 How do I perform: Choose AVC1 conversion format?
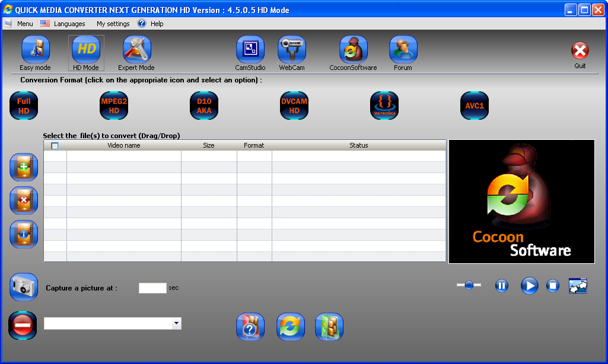474,106
